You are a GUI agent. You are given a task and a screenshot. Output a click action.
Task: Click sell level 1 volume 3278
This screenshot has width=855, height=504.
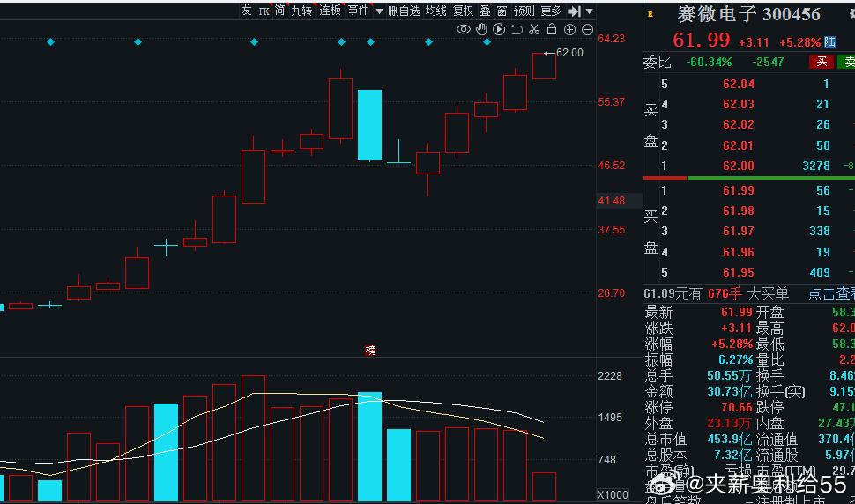(815, 166)
